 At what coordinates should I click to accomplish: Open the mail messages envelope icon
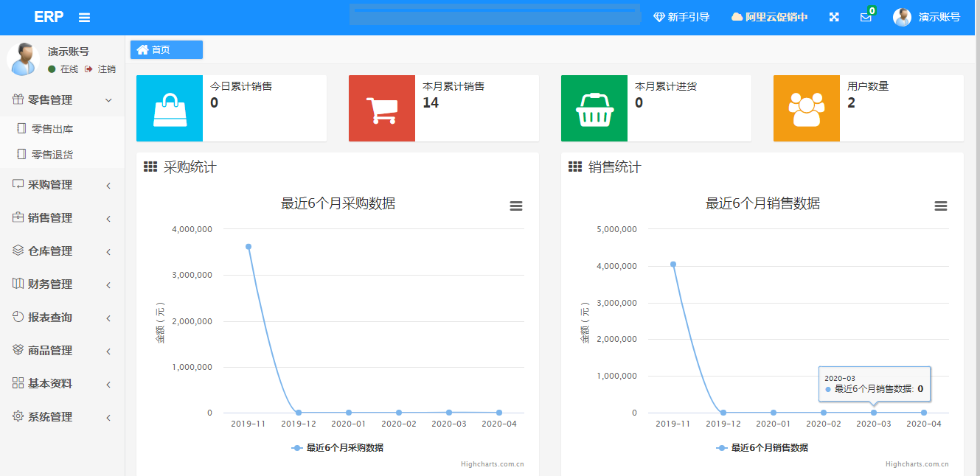[x=866, y=17]
